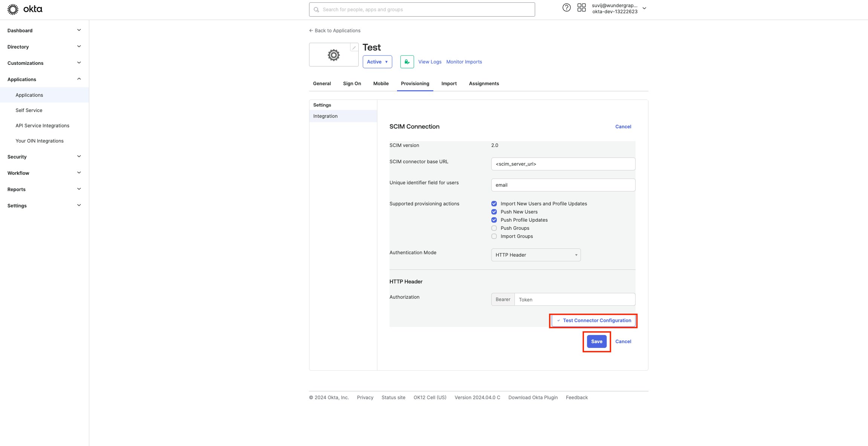Switch to the Sign On tab
Image resolution: width=868 pixels, height=446 pixels.
click(x=351, y=83)
